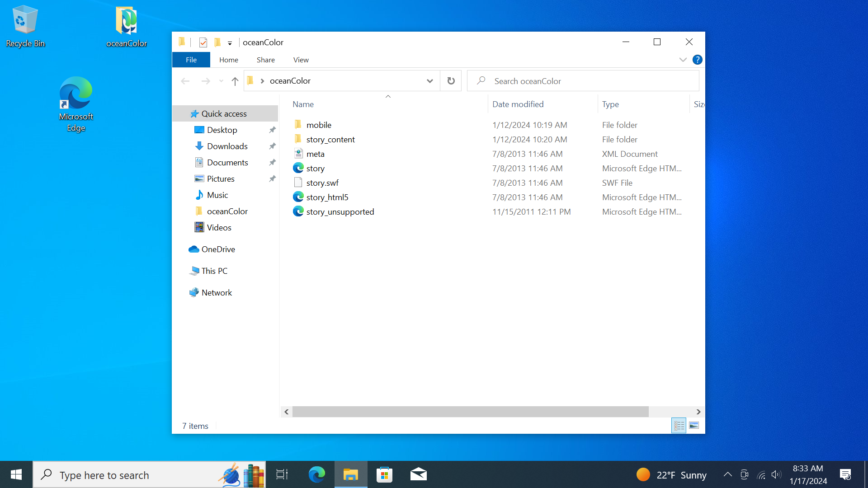Select the story.swf blank file icon
868x488 pixels.
[298, 183]
